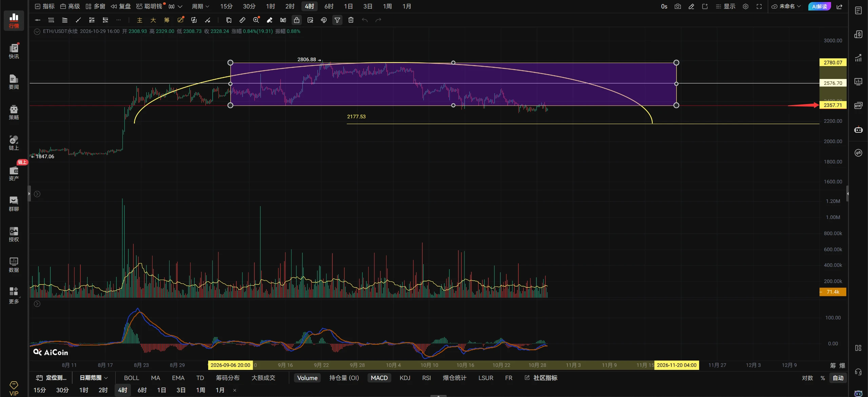Select the 6时 timeframe bottom bar
The height and width of the screenshot is (397, 868).
coord(142,390)
